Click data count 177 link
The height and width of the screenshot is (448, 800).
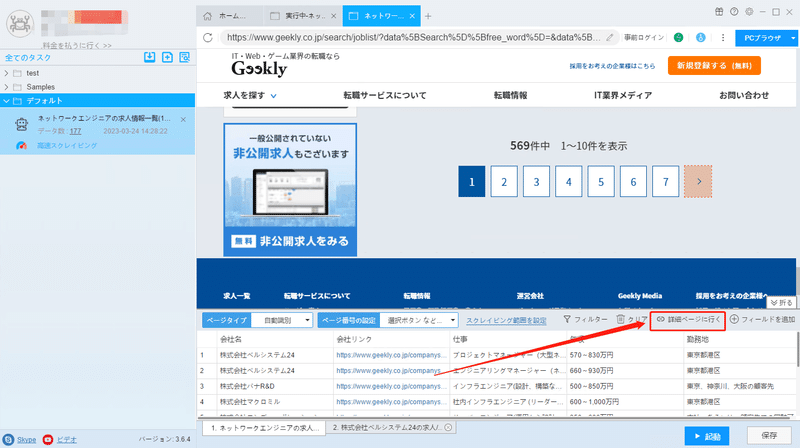click(x=76, y=132)
